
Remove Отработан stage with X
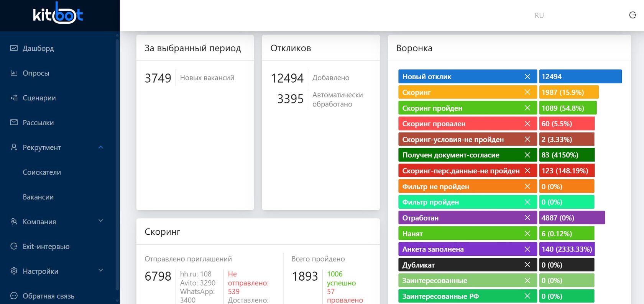click(x=527, y=218)
